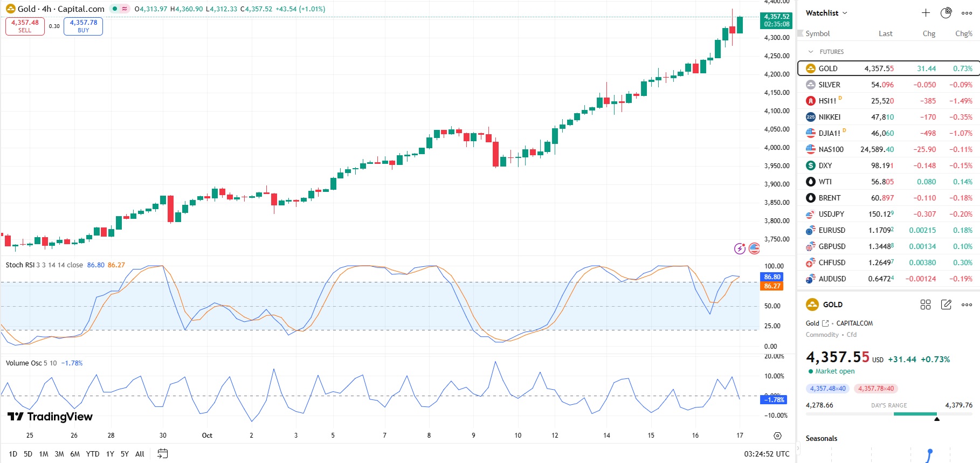Click the add symbol plus icon in Watchlist
Viewport: 980px width, 463px height.
(926, 13)
